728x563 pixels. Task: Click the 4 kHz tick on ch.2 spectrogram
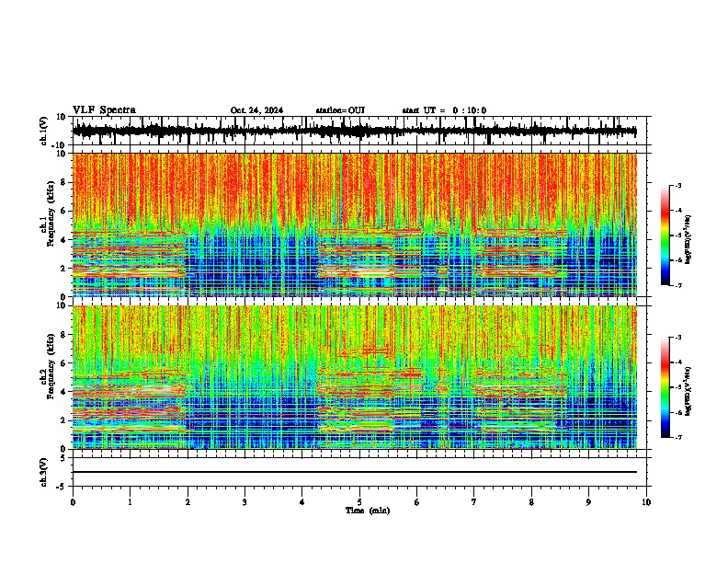[63, 392]
